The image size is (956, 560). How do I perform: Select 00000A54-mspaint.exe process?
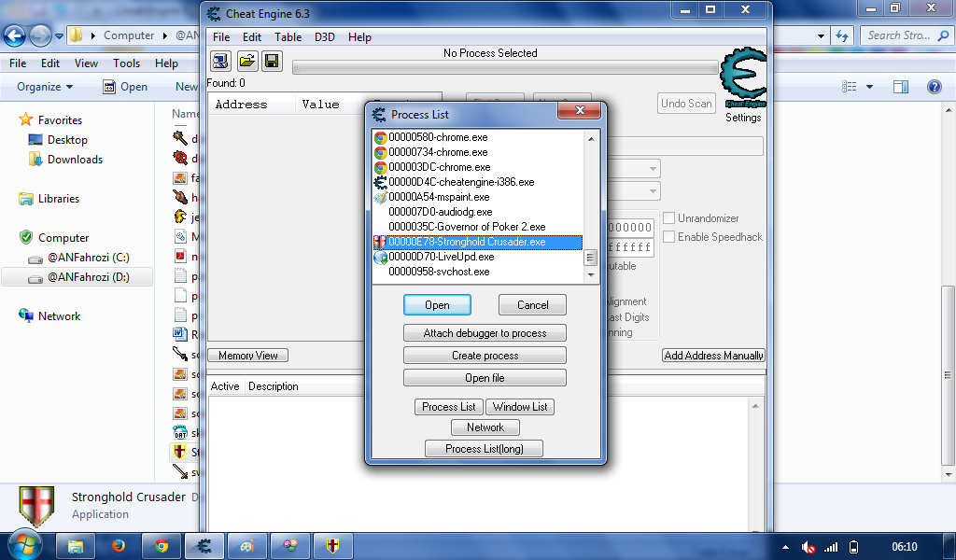point(477,197)
